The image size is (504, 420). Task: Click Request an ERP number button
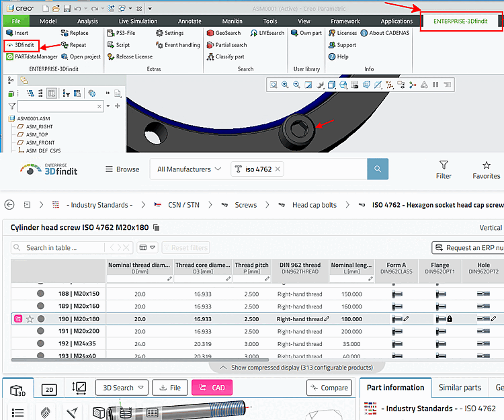[x=468, y=247]
